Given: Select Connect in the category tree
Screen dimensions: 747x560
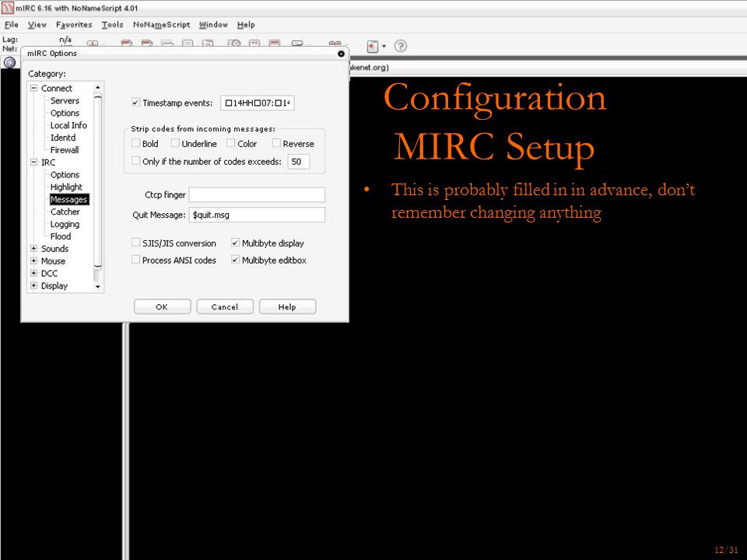Looking at the screenshot, I should [x=57, y=88].
